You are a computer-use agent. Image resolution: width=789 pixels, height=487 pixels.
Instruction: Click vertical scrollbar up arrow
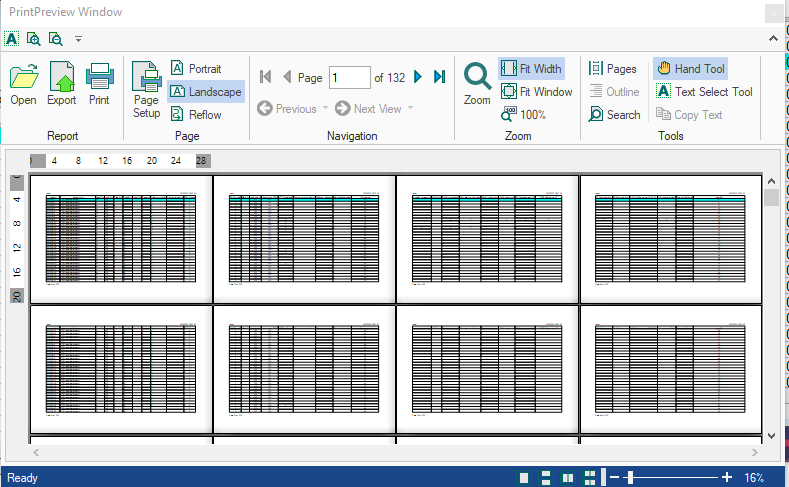[771, 181]
